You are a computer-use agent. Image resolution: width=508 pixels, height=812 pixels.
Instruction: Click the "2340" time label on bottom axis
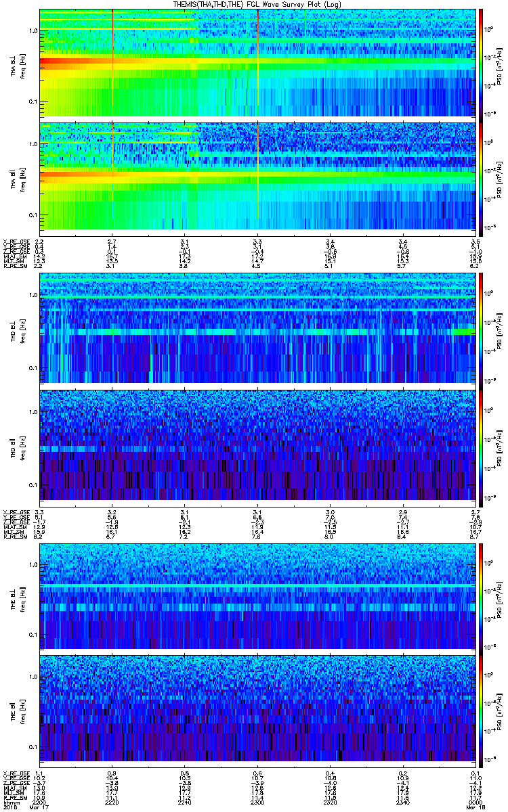(x=402, y=803)
